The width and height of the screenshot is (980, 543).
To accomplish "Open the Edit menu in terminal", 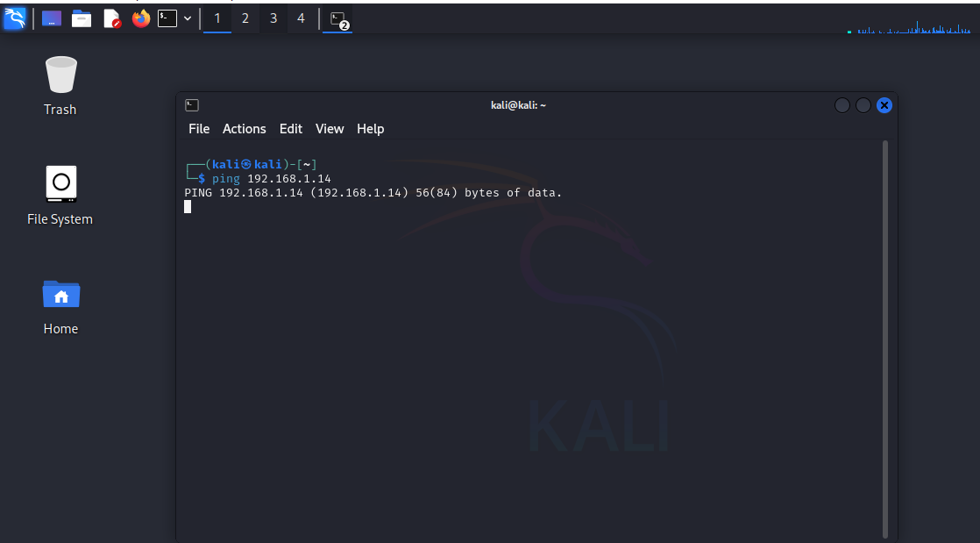I will [291, 129].
